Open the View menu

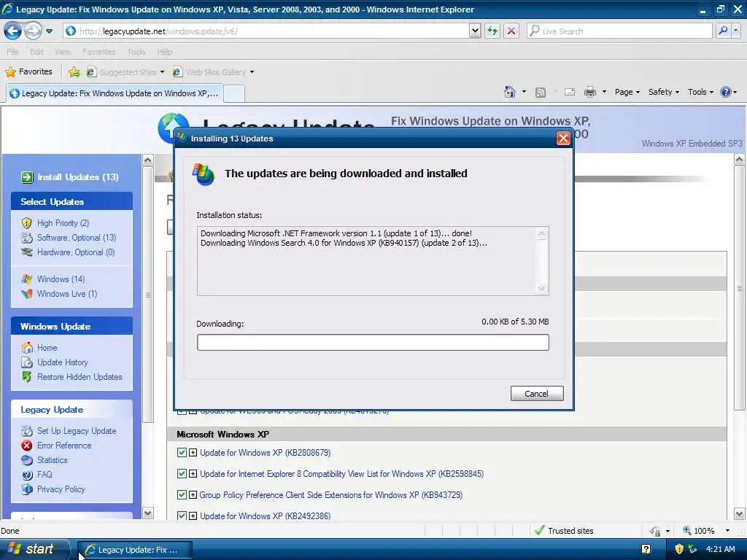click(63, 52)
